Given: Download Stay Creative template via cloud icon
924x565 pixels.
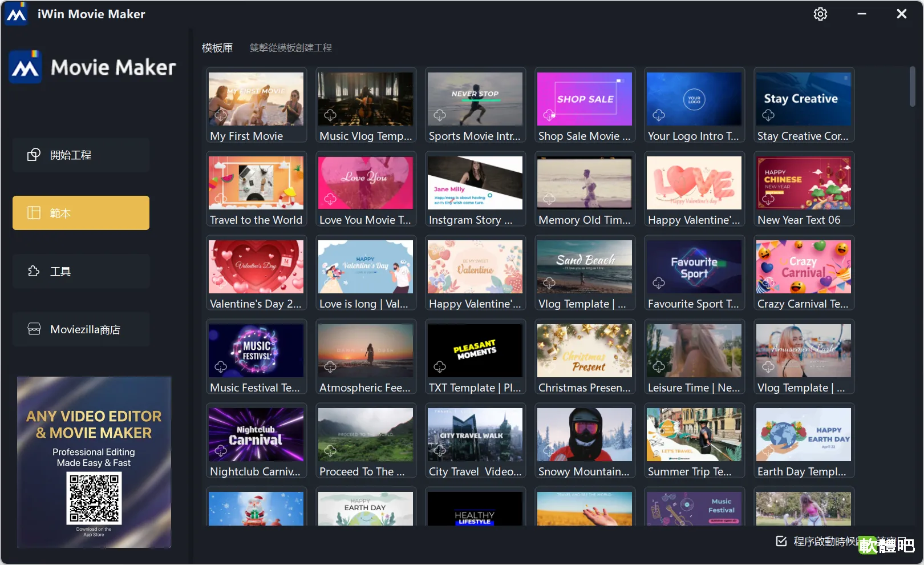Looking at the screenshot, I should (768, 115).
